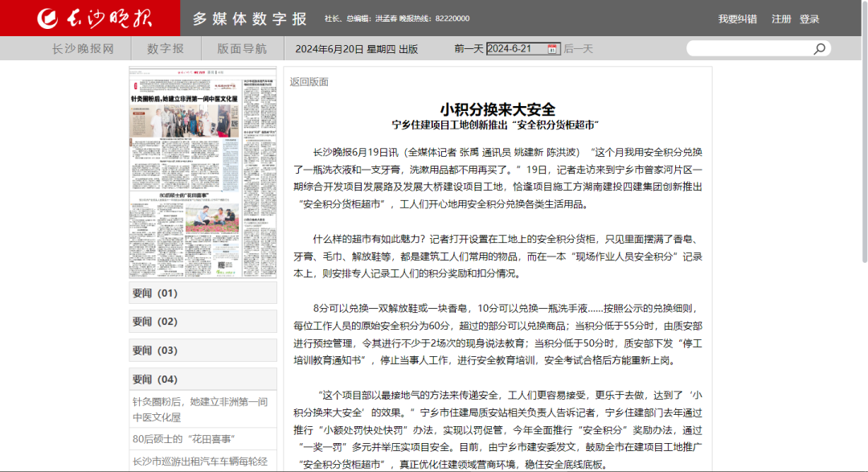Open the newspaper page thumbnail
The width and height of the screenshot is (868, 472).
click(x=203, y=173)
